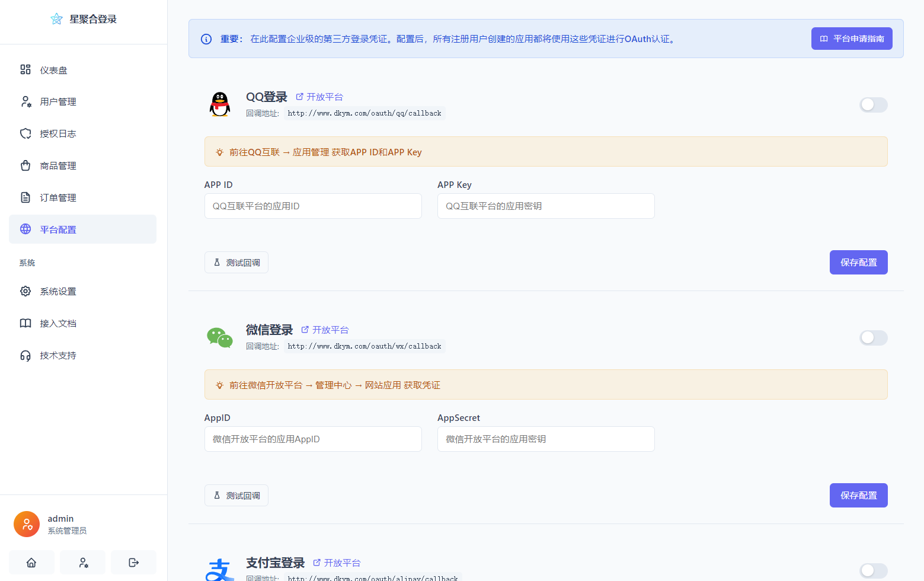Image resolution: width=924 pixels, height=581 pixels.
Task: Click the QQ penguin logo icon
Action: point(219,104)
